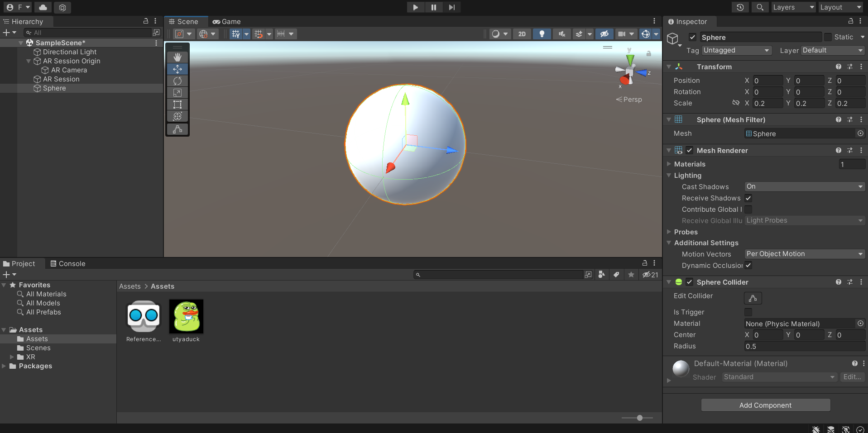Image resolution: width=868 pixels, height=433 pixels.
Task: Select the Move tool
Action: (177, 69)
